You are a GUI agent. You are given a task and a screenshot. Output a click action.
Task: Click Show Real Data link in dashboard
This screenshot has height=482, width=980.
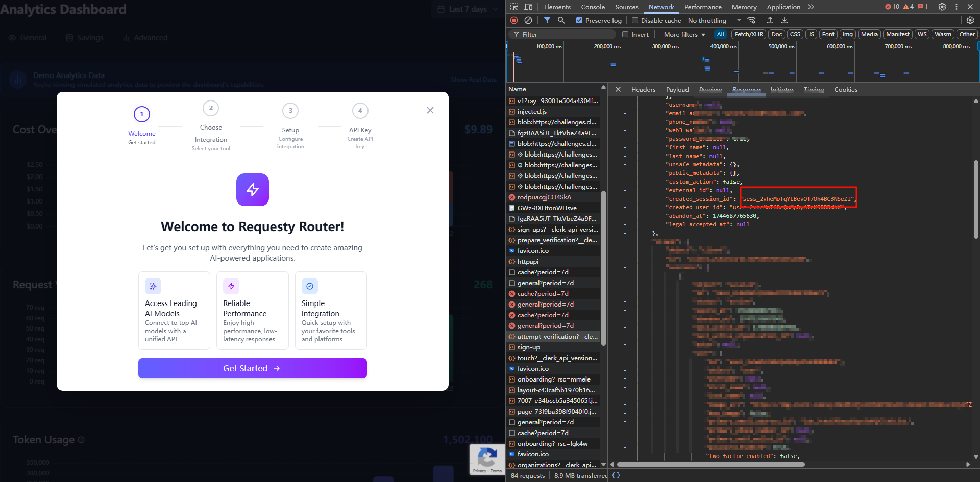click(x=473, y=80)
